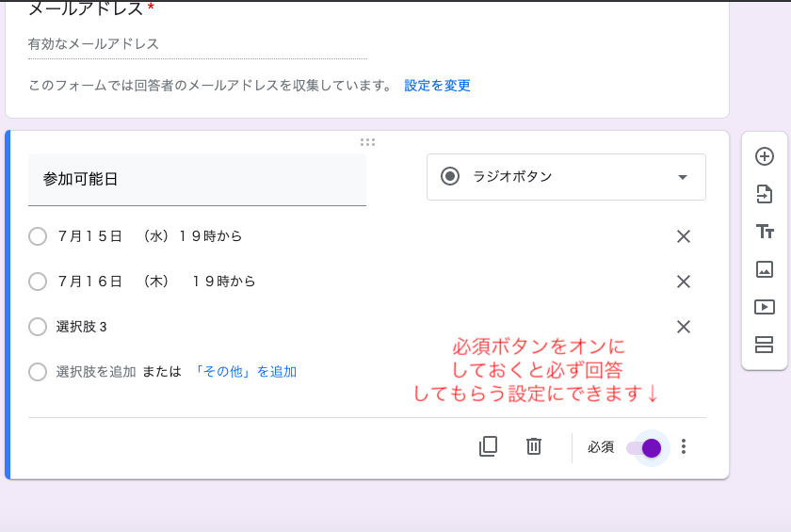Select the radio button for 7月16日

point(38,282)
